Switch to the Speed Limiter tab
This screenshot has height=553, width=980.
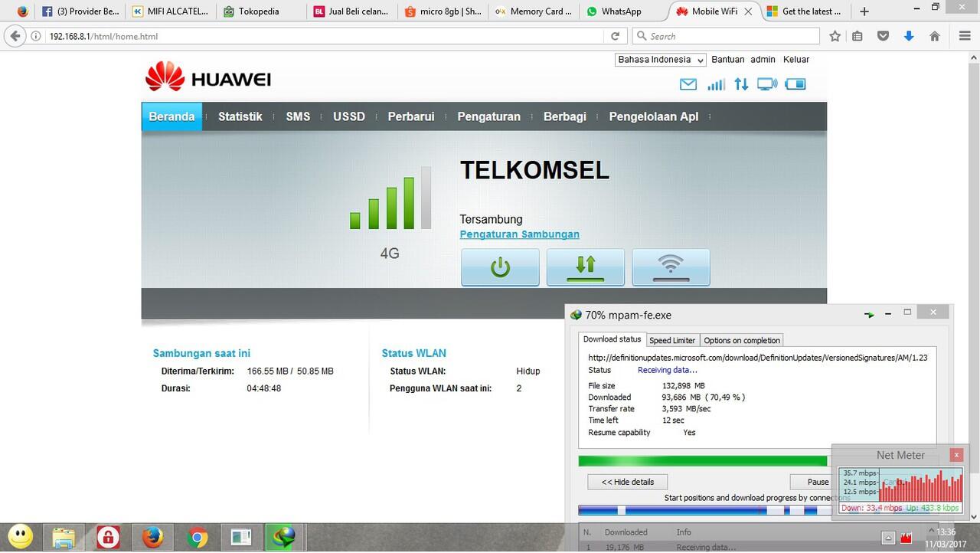(x=672, y=340)
